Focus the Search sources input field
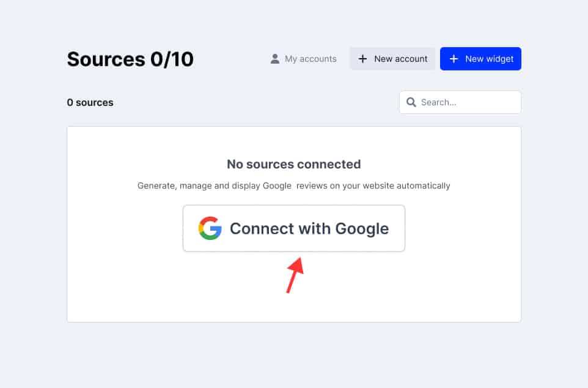This screenshot has width=588, height=388. [460, 102]
